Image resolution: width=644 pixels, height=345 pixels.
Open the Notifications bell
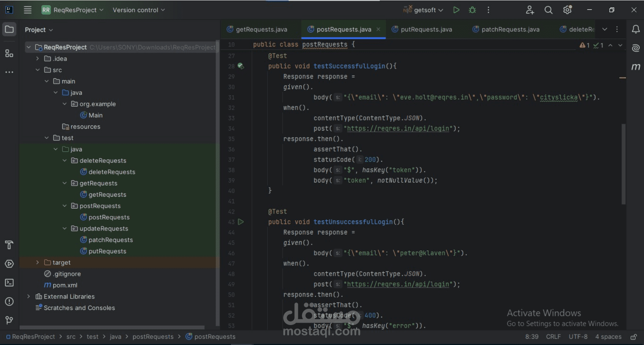click(636, 29)
